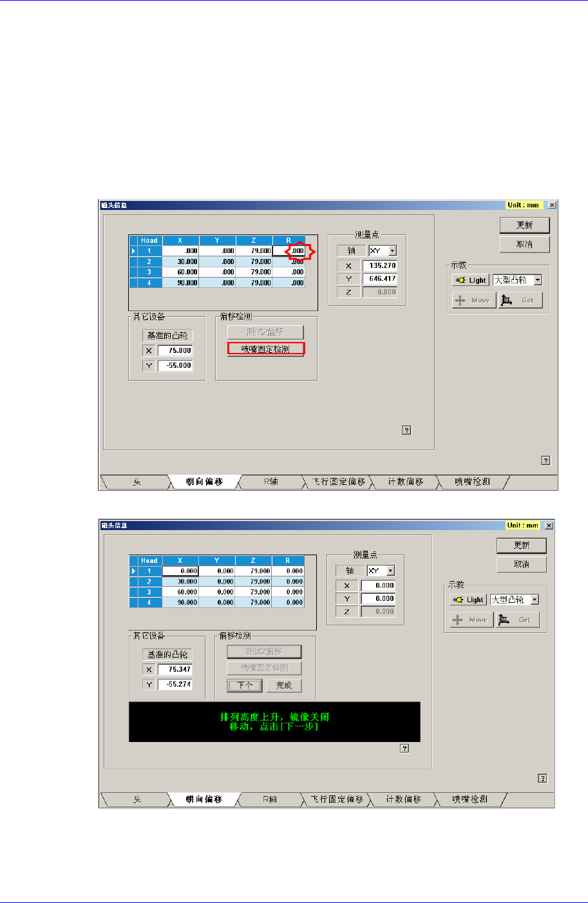Click the 30.000 X cell in upper table

[x=180, y=261]
